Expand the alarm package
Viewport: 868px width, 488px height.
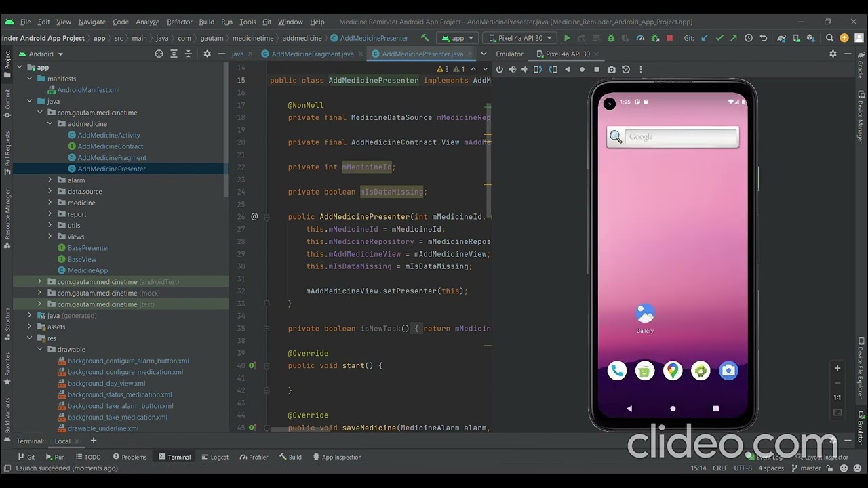(x=50, y=180)
